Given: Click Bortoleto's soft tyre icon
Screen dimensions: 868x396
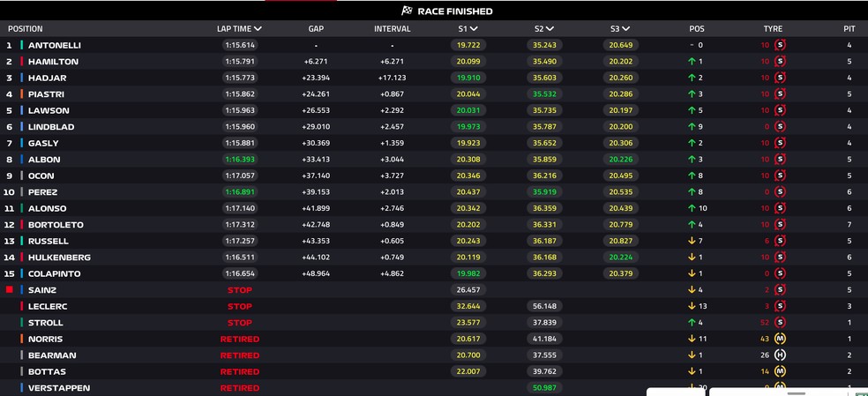Looking at the screenshot, I should click(x=780, y=224).
